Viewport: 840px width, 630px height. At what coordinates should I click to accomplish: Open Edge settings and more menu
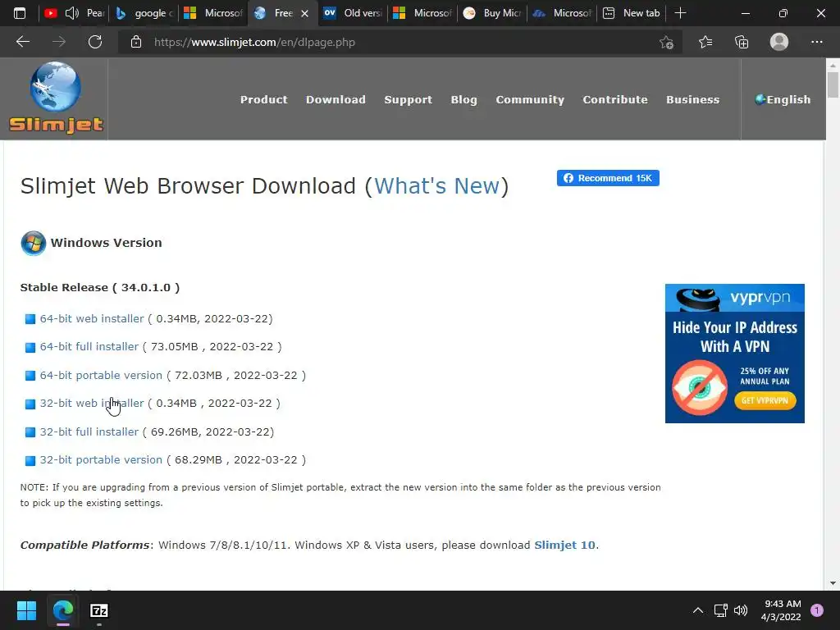pos(816,42)
